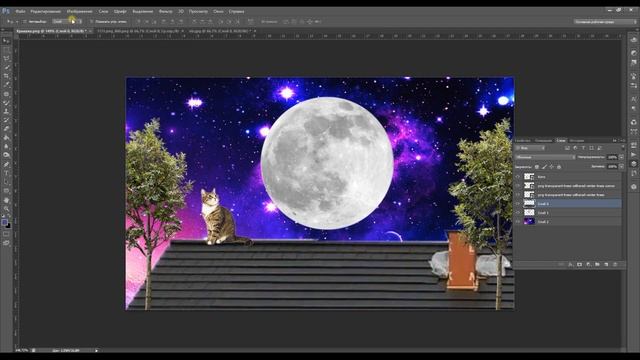640x360 pixels.
Task: Toggle the Автовыбор checkbox
Action: pos(25,21)
